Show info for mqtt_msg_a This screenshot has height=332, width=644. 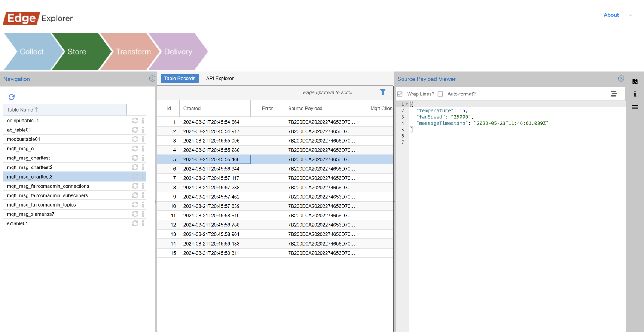(143, 149)
